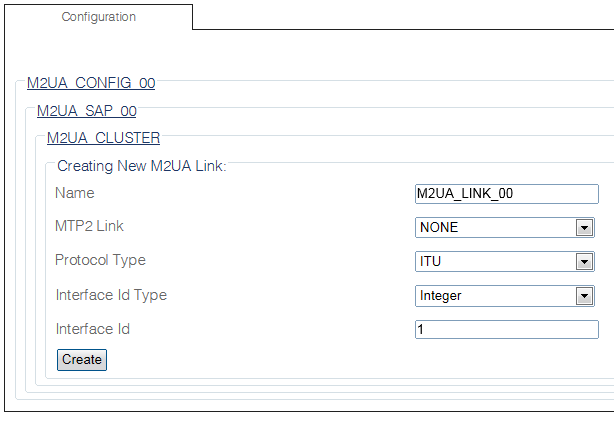Click the Interface Id label text
Screen dimensions: 614x422
pyautogui.click(x=92, y=329)
